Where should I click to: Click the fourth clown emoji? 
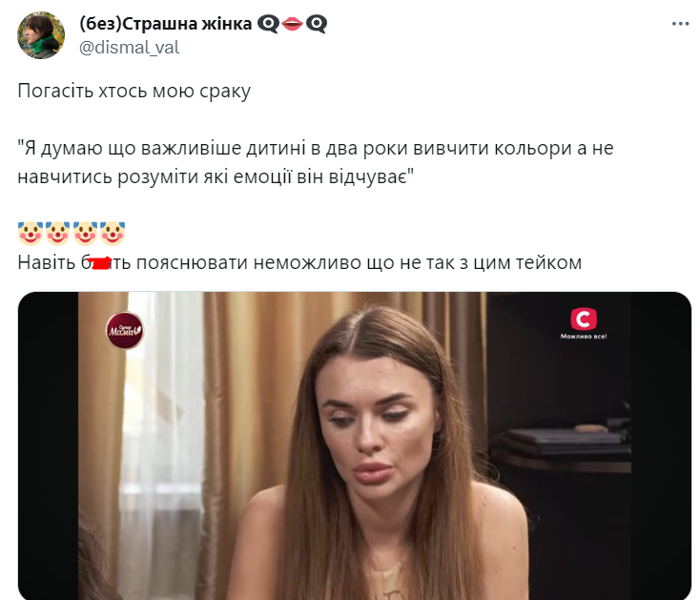tap(112, 233)
